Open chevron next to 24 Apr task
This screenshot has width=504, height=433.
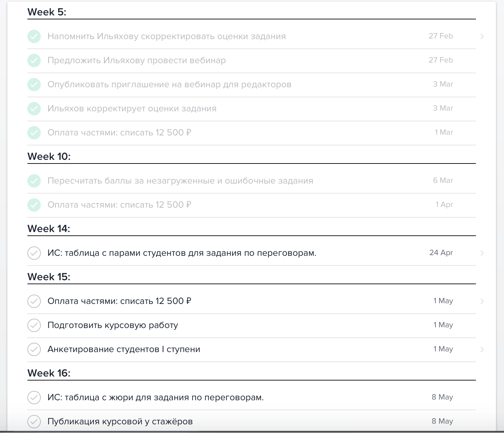coord(482,253)
